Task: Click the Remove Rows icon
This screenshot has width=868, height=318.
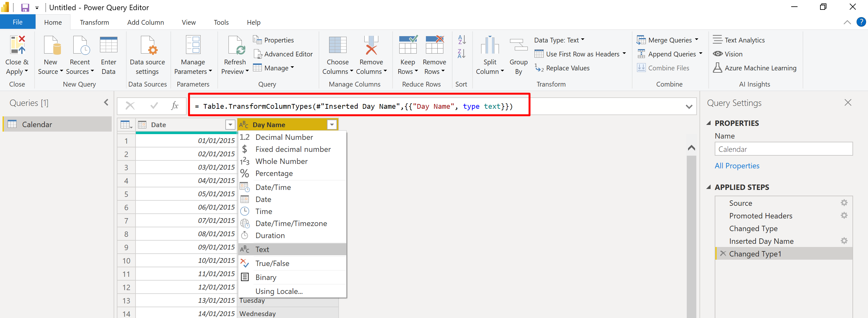Action: (435, 44)
